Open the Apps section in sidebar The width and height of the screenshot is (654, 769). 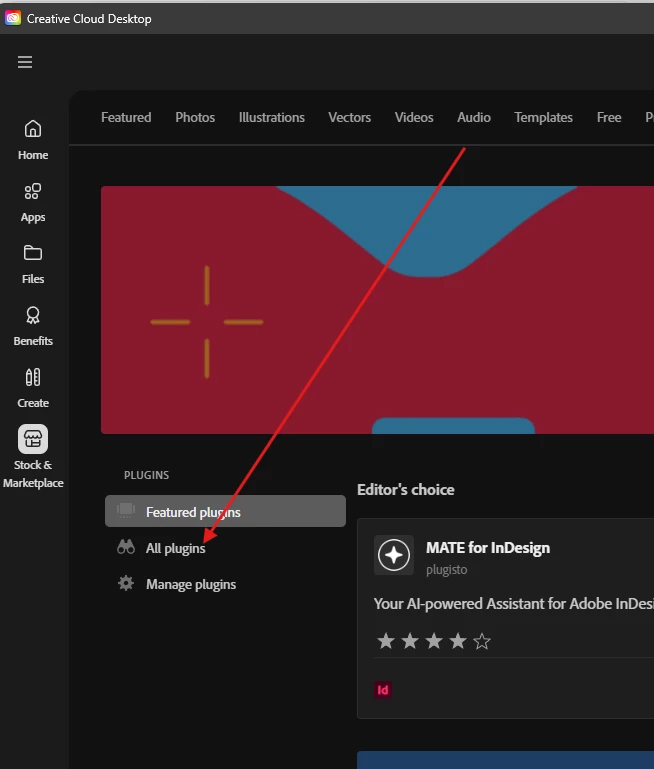(x=33, y=203)
